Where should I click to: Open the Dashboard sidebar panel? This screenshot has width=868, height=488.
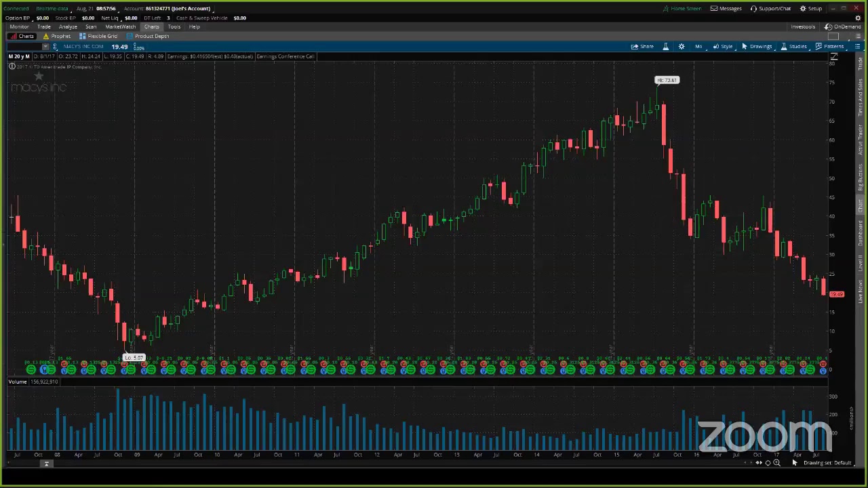tap(861, 233)
